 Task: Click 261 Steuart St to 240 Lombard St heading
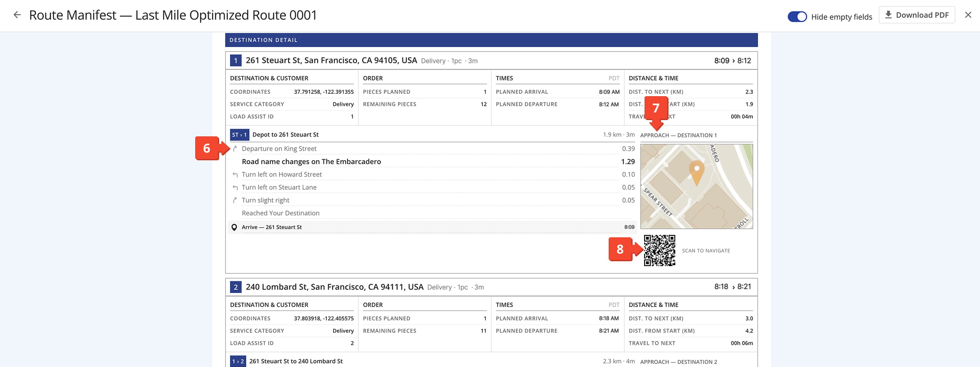pyautogui.click(x=296, y=361)
